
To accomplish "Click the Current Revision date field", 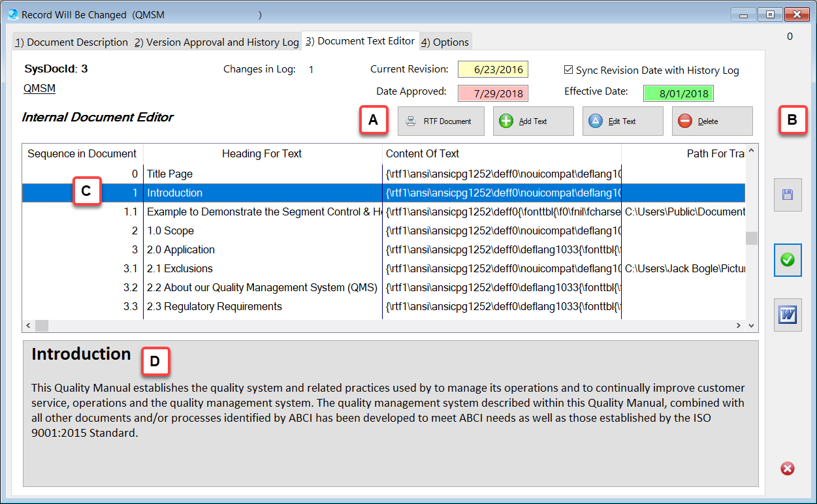I will coord(492,69).
